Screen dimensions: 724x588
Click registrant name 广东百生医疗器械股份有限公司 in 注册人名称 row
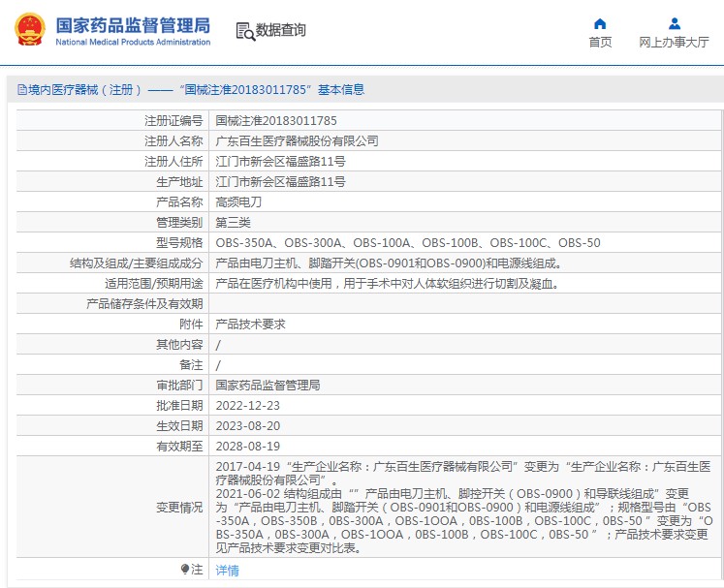pyautogui.click(x=297, y=141)
